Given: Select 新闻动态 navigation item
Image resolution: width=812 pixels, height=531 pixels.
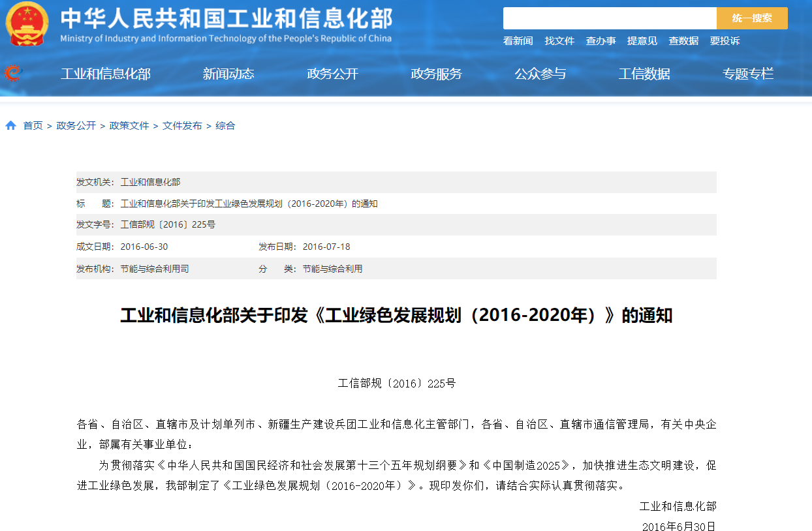Looking at the screenshot, I should (228, 74).
